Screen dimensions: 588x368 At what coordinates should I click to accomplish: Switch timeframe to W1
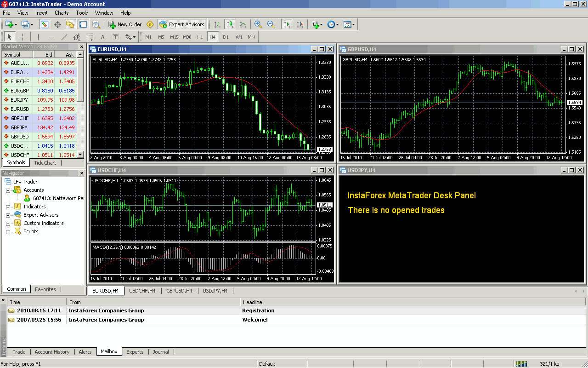click(x=239, y=37)
